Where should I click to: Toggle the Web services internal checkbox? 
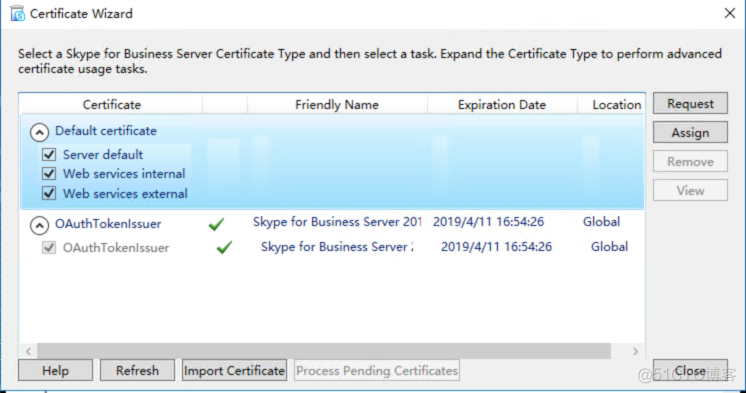click(49, 174)
